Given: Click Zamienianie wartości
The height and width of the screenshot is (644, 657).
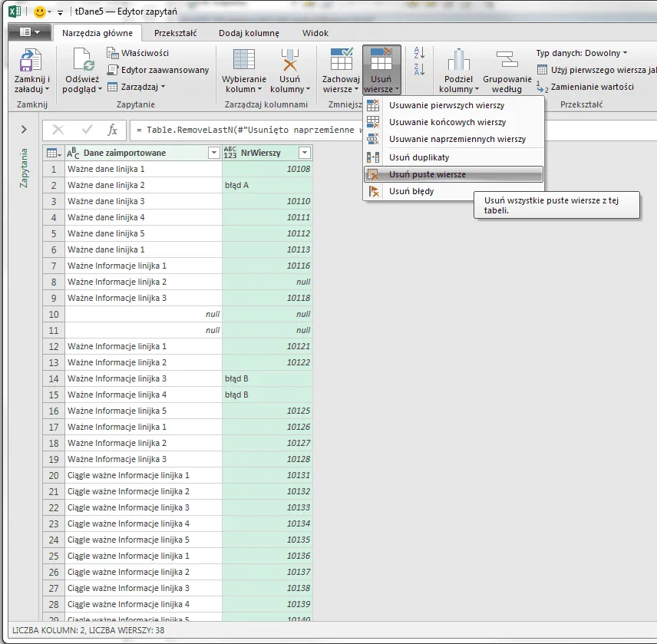Looking at the screenshot, I should click(x=586, y=88).
